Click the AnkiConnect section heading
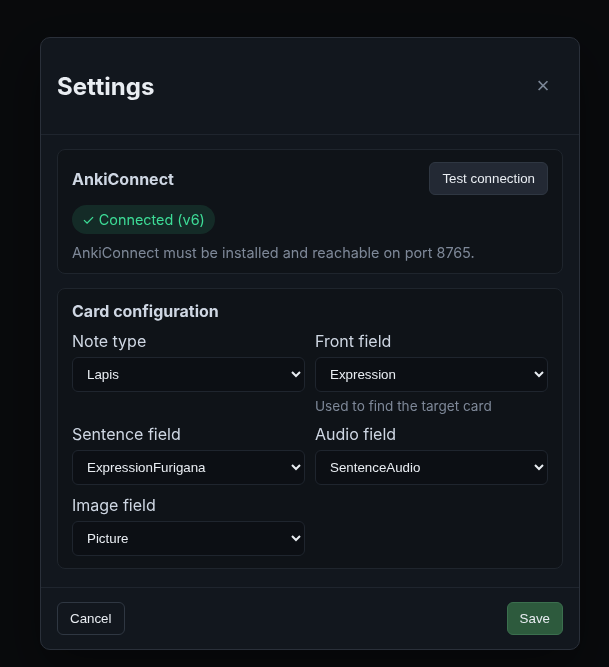 tap(123, 180)
